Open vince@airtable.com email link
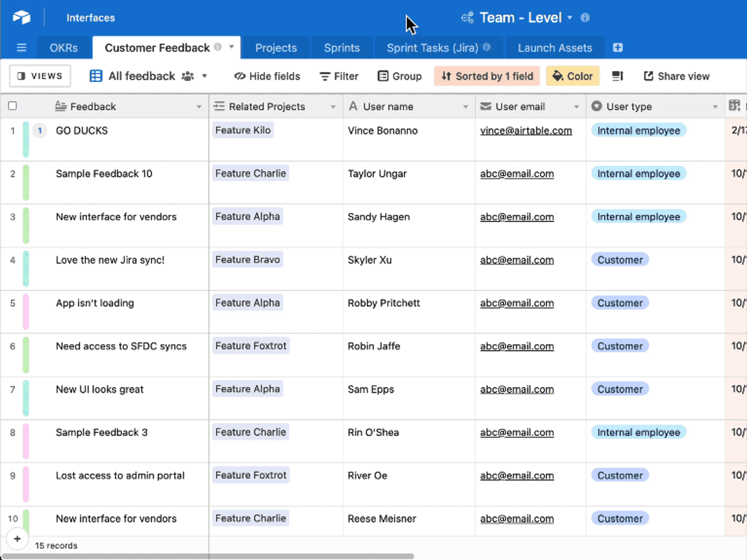747x560 pixels. (526, 131)
